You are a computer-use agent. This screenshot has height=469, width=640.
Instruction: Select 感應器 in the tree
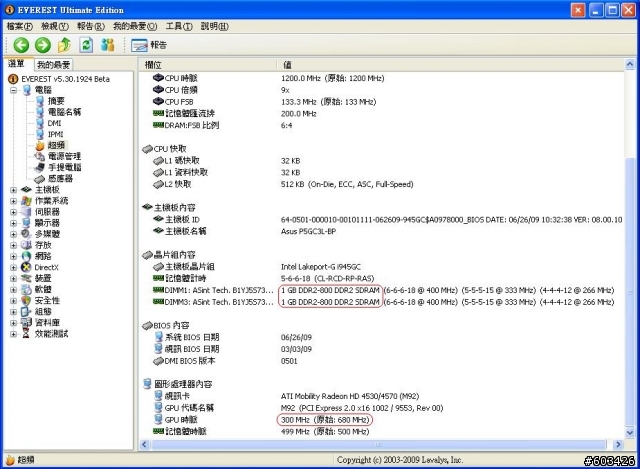pyautogui.click(x=60, y=178)
